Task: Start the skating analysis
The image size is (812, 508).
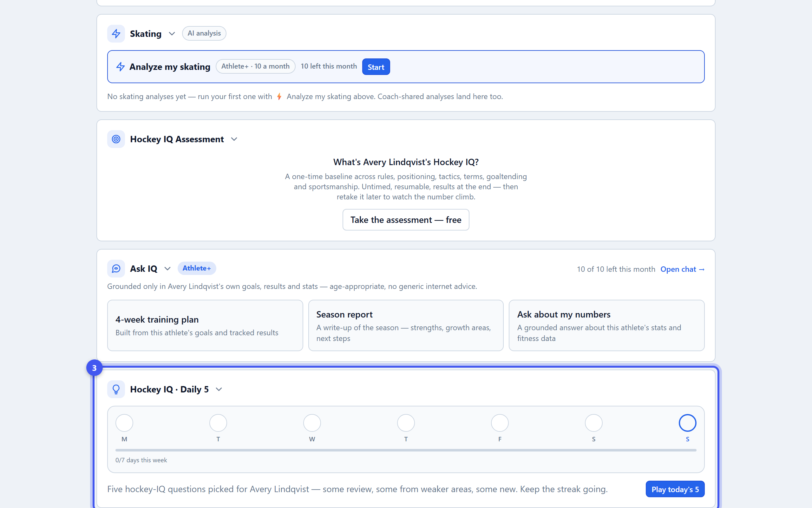Action: point(376,67)
